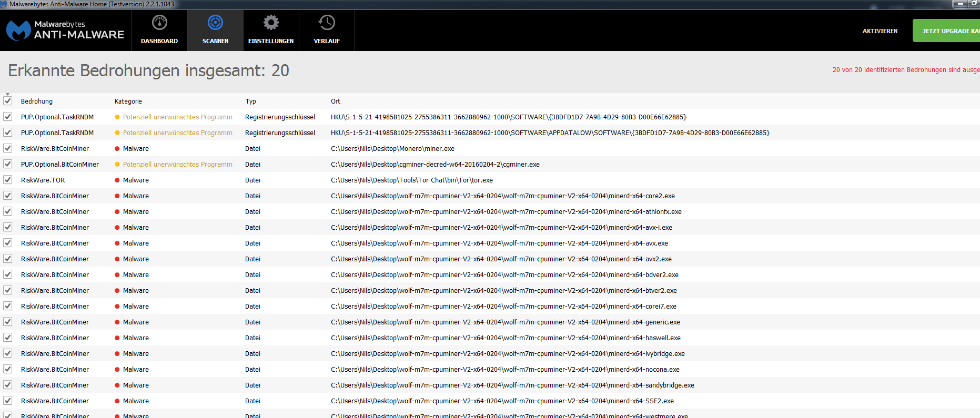Open the EINSTELLUNGEN tab

pos(271,30)
